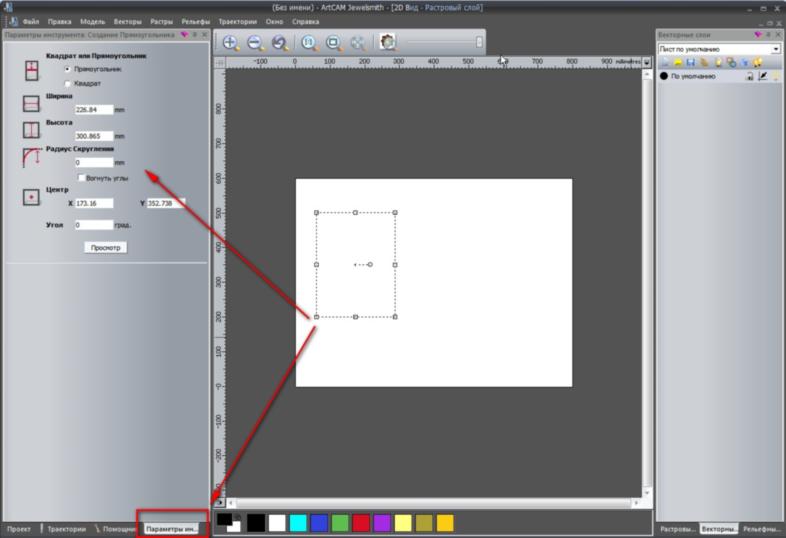Open the Окно menu

point(274,22)
